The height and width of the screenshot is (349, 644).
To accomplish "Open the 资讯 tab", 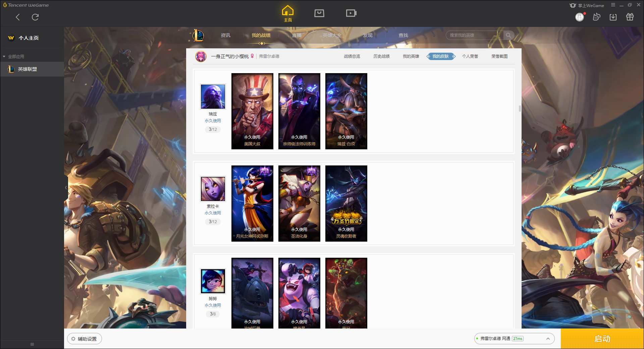I will click(225, 35).
